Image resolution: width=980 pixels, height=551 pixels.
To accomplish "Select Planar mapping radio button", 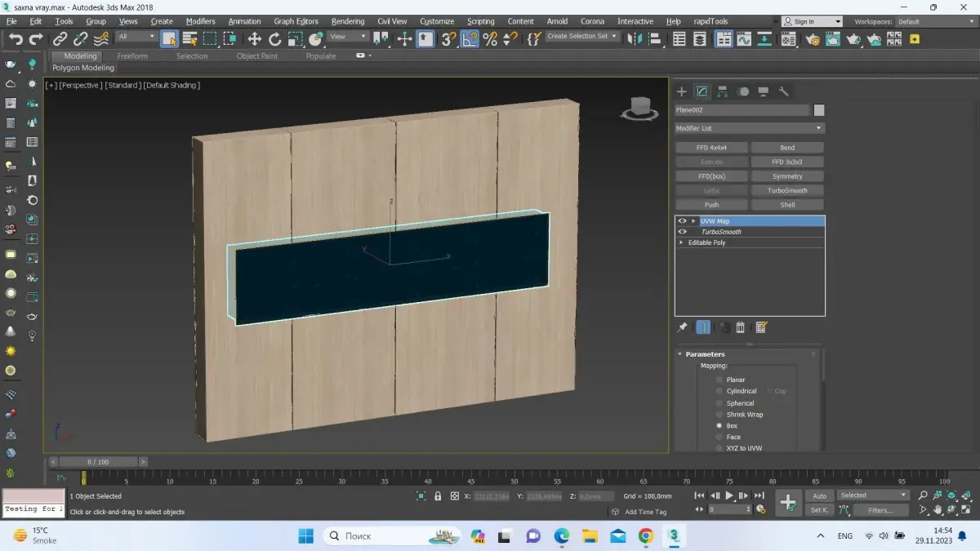I will [719, 380].
